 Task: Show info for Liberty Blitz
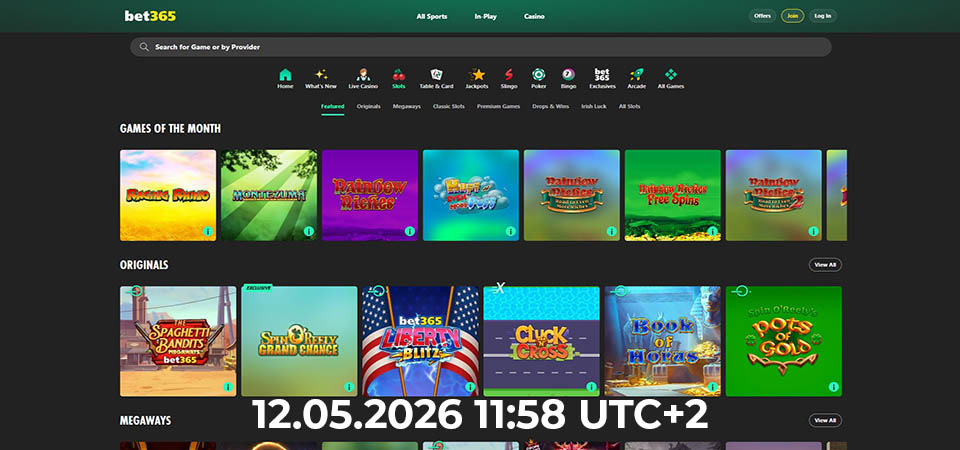click(470, 387)
